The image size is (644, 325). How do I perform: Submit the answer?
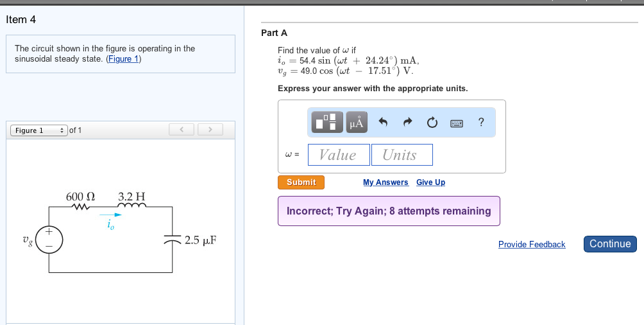coord(301,182)
